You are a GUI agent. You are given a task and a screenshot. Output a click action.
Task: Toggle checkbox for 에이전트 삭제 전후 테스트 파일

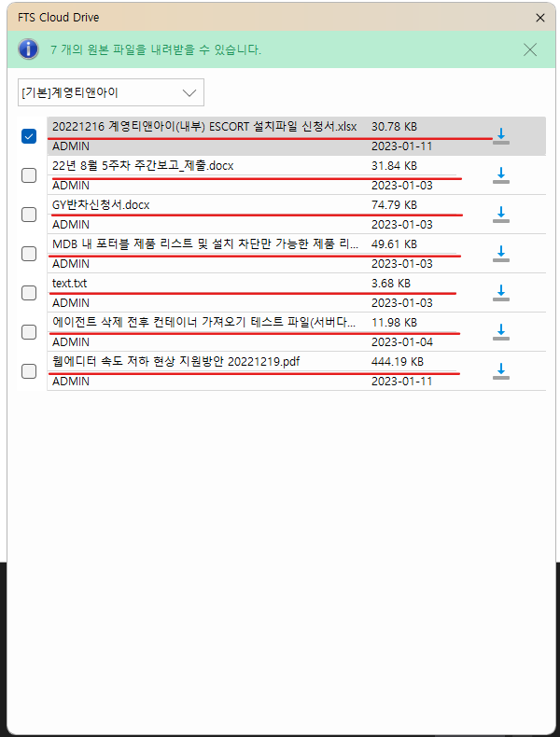[29, 332]
